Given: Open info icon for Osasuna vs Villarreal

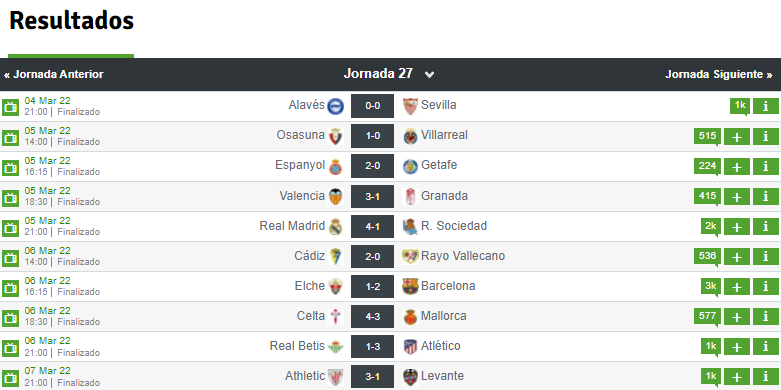Looking at the screenshot, I should (766, 136).
